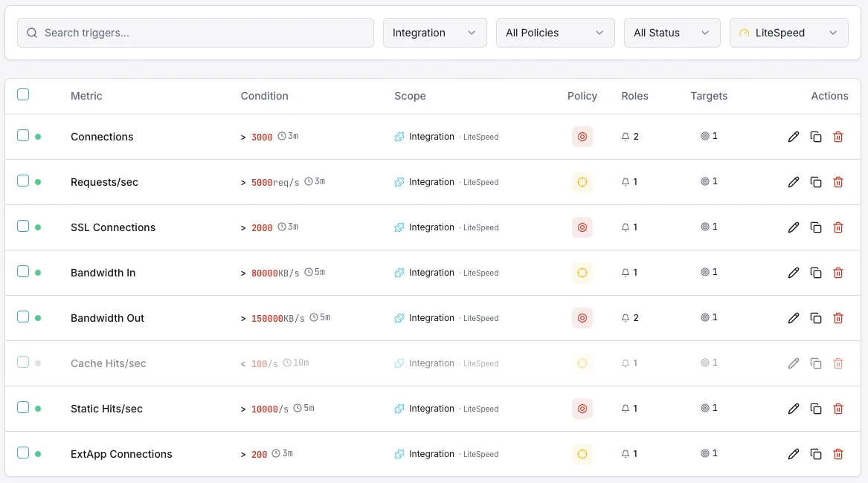Duplicate the Requests/sec trigger
Image resolution: width=868 pixels, height=483 pixels.
[816, 182]
